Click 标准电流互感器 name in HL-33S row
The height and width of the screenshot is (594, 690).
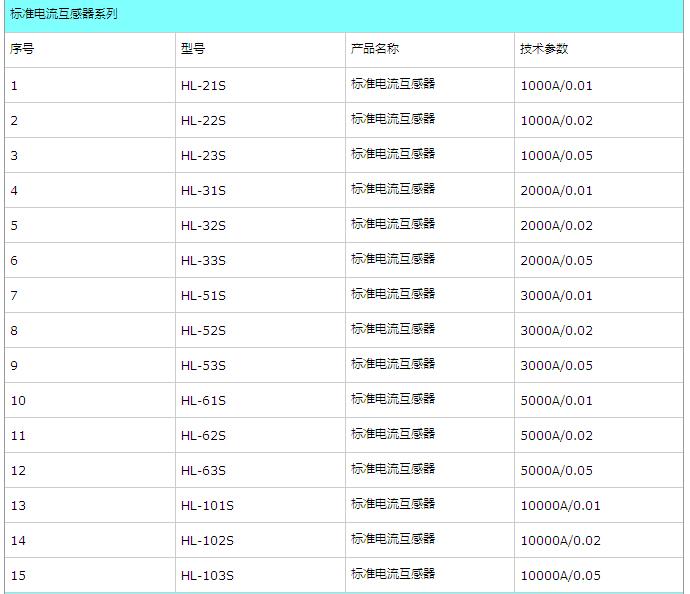(x=393, y=258)
